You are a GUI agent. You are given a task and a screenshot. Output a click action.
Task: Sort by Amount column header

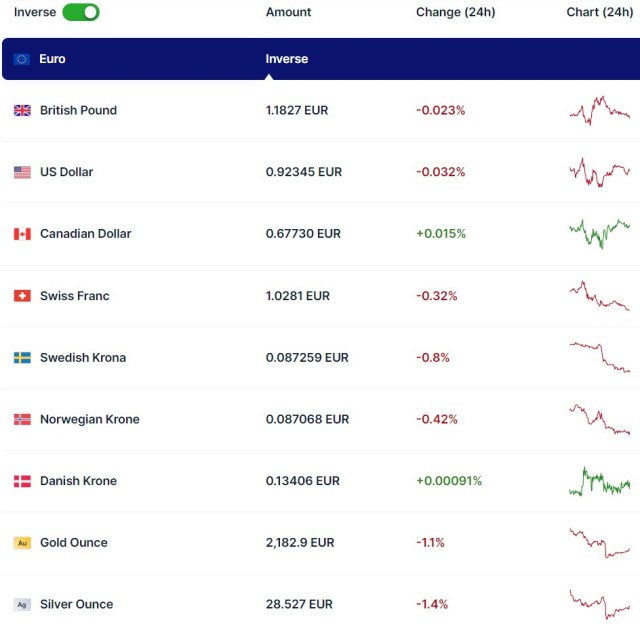288,12
